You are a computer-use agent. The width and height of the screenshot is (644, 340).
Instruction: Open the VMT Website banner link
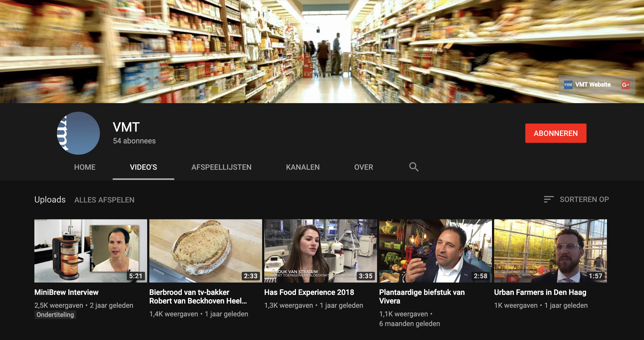pos(593,85)
